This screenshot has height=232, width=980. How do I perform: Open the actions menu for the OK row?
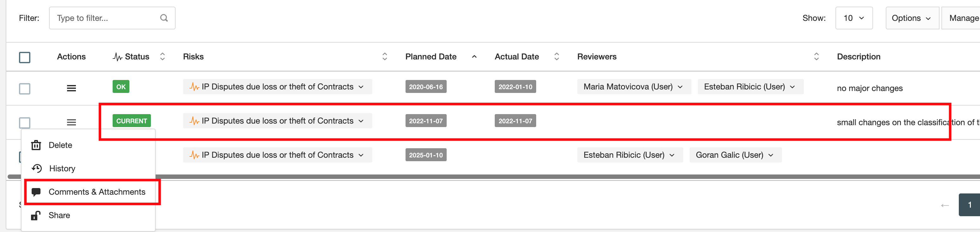tap(71, 88)
